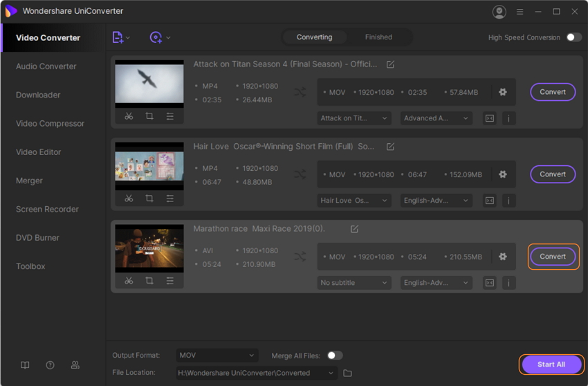Open the user guide book icon
Image resolution: width=588 pixels, height=386 pixels.
[x=25, y=365]
